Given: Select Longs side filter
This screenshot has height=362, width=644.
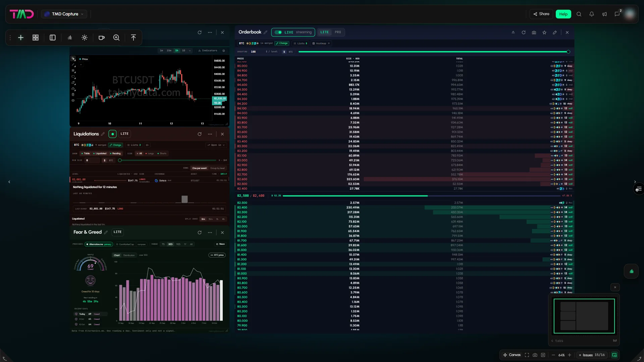Looking at the screenshot, I should [150, 154].
